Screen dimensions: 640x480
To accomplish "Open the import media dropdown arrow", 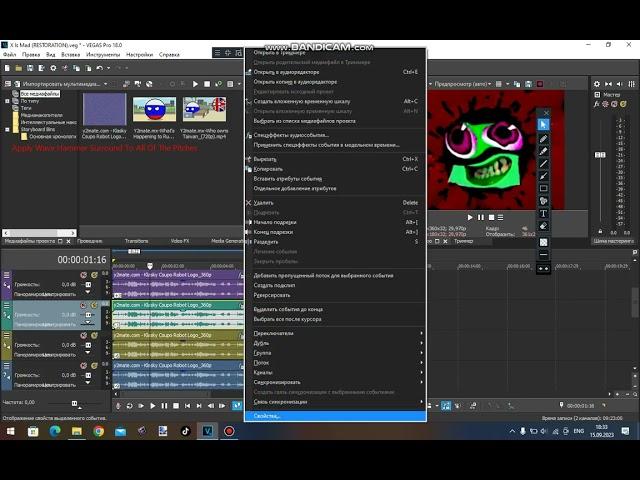I will (x=105, y=84).
